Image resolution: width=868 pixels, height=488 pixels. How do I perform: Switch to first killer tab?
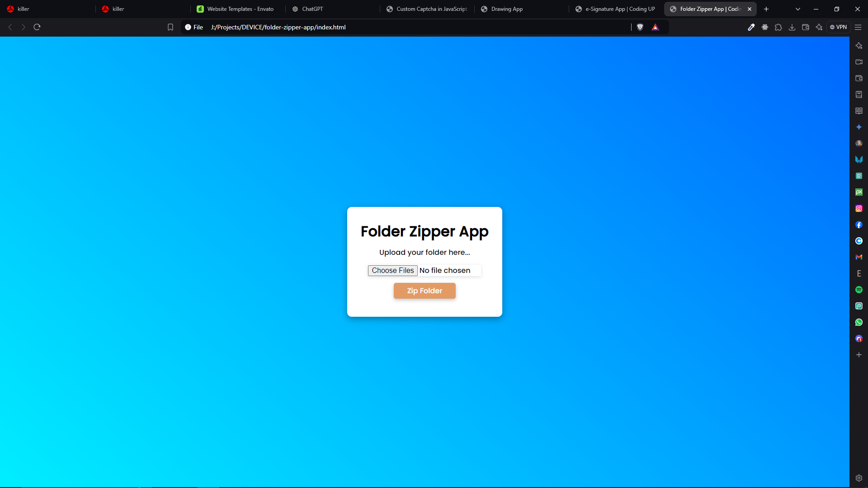(x=47, y=9)
